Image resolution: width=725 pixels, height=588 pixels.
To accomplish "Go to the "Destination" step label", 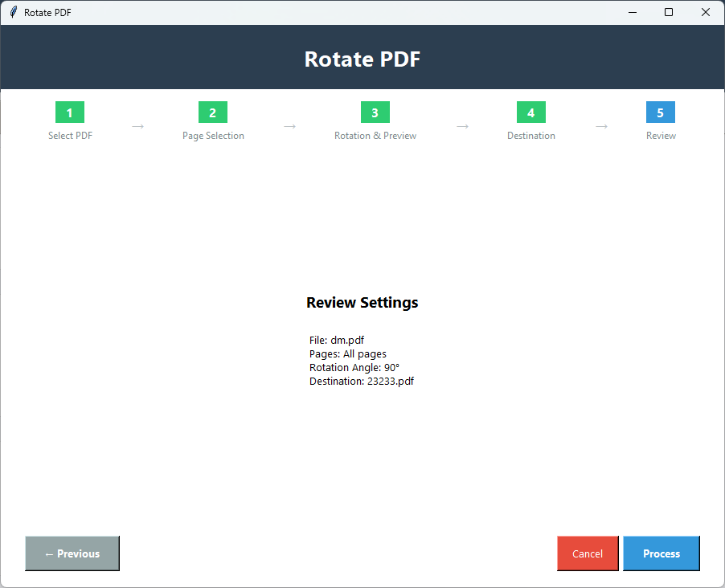I will pyautogui.click(x=530, y=135).
